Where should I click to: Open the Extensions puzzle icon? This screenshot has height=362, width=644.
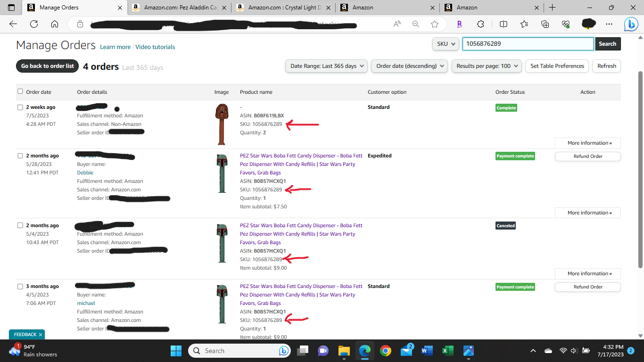[x=480, y=24]
